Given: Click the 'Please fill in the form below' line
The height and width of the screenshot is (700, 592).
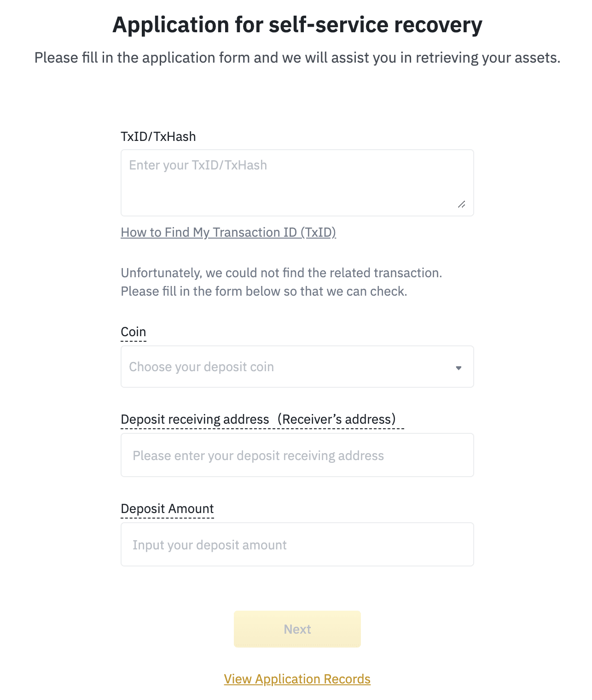Looking at the screenshot, I should [x=264, y=292].
